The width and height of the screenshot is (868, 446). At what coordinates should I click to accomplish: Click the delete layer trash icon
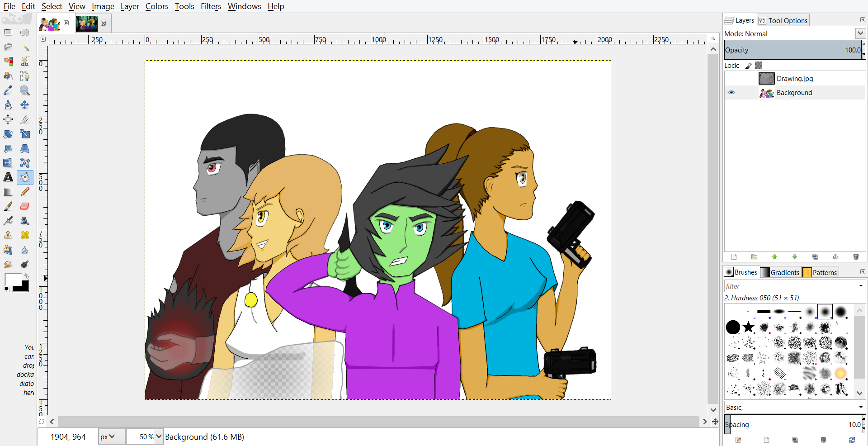coord(856,256)
